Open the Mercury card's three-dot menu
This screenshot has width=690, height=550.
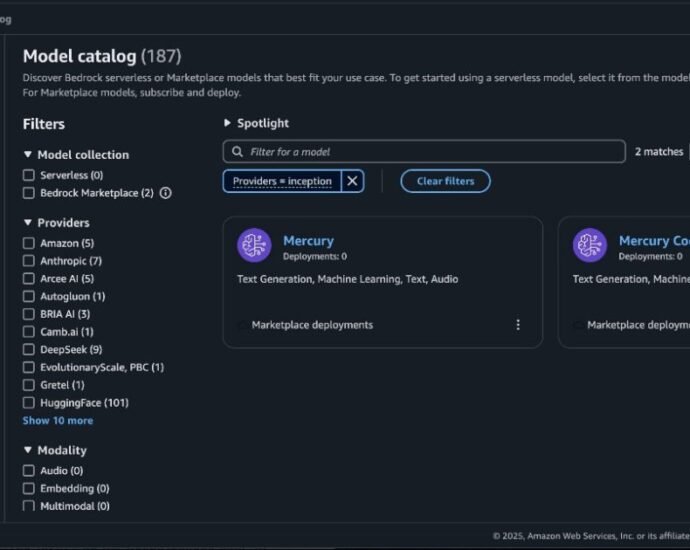click(518, 325)
